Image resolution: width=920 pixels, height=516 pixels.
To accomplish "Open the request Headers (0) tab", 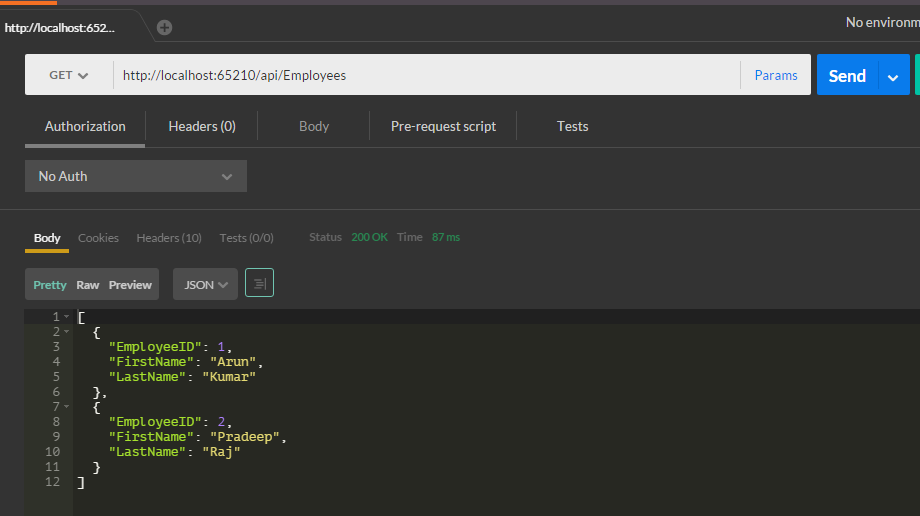I will tap(202, 126).
